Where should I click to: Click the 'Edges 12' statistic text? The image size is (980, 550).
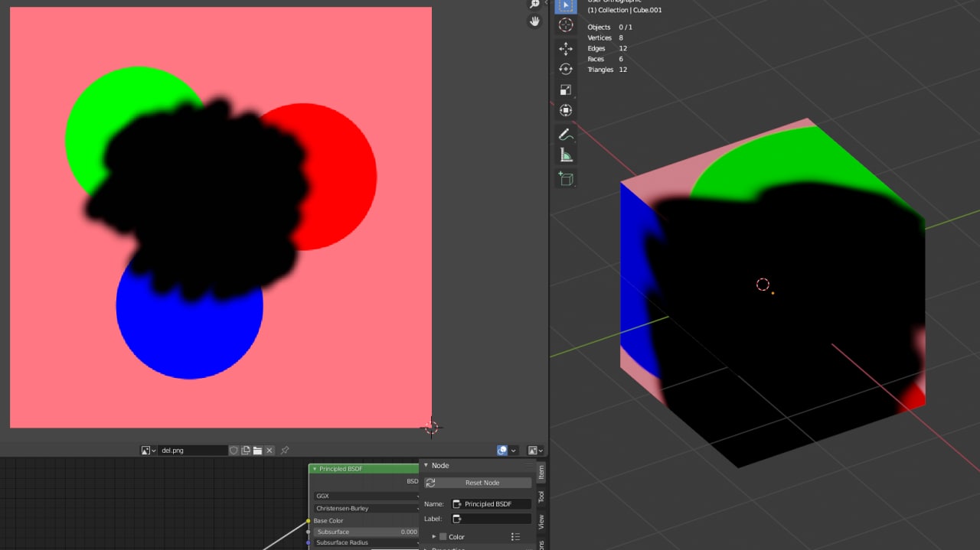[x=607, y=48]
